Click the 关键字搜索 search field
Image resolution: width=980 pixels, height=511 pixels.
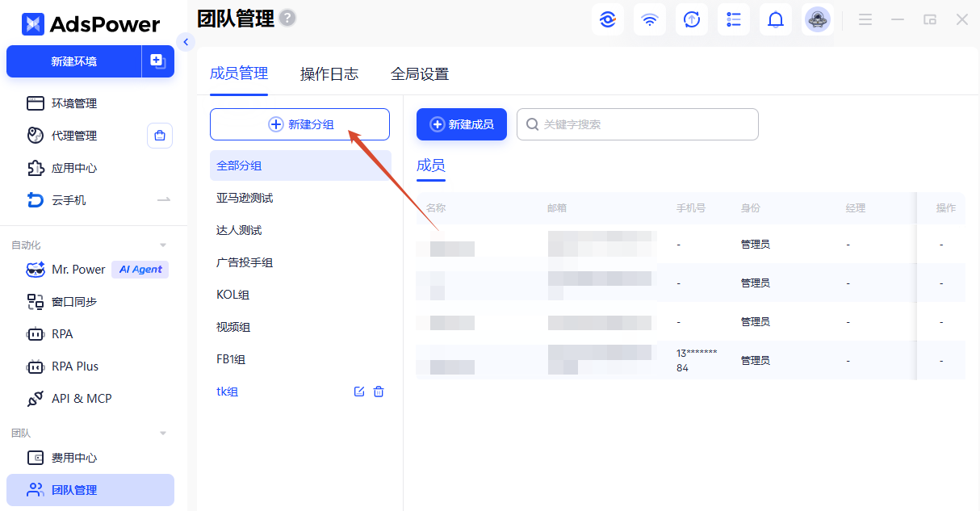638,124
